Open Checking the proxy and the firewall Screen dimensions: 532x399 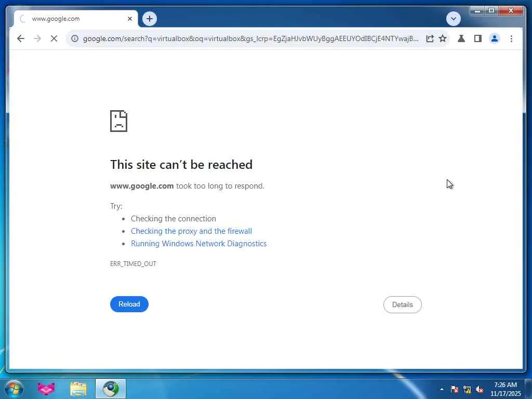coord(191,231)
